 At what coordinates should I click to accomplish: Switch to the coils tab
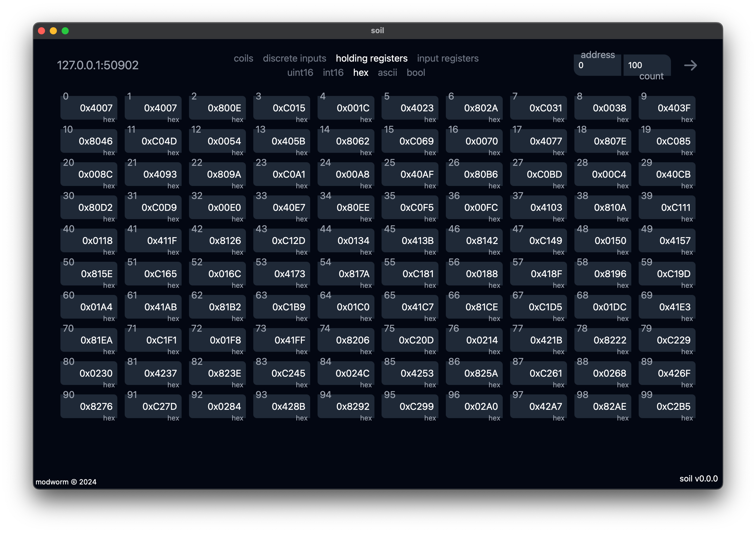[x=243, y=58]
